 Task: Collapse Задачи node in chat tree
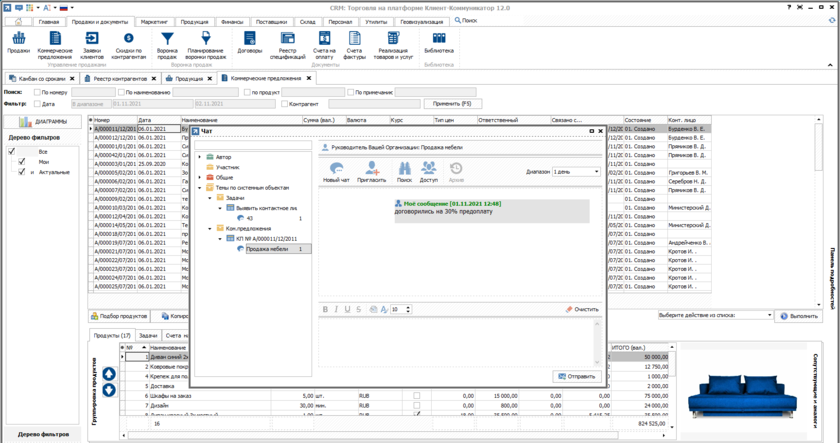click(x=210, y=198)
